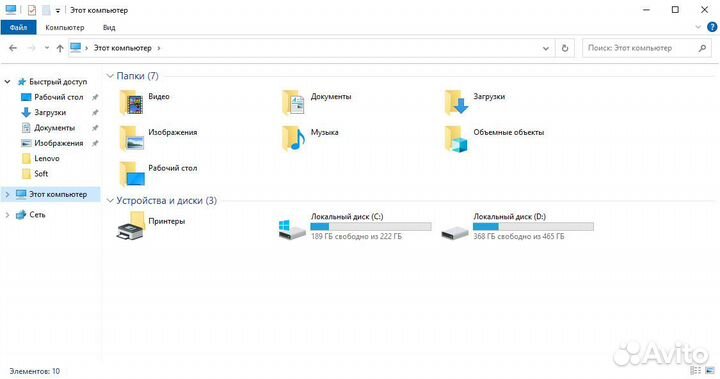Open the Рабочий стол folder icon in main pane
This screenshot has height=379, width=720.
point(131,174)
